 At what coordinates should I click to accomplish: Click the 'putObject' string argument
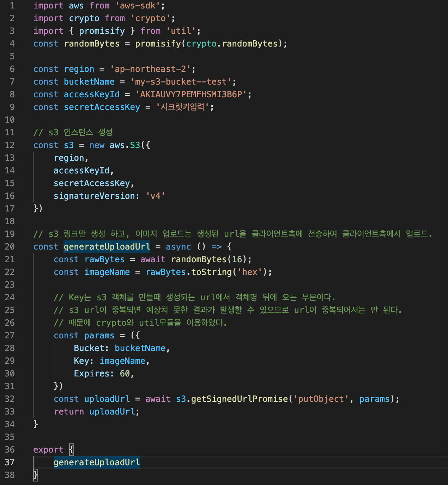point(321,399)
